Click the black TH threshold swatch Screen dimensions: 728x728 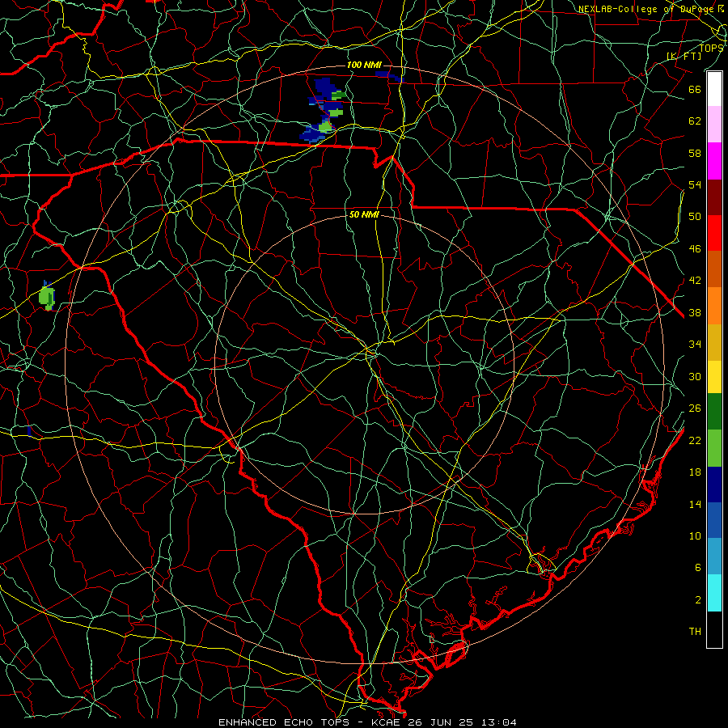(x=714, y=629)
